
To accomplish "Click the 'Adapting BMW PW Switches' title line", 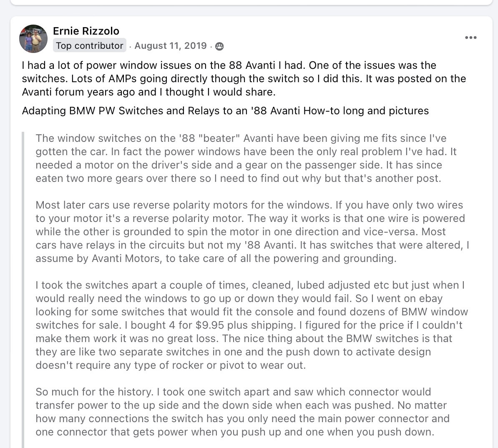I will [x=225, y=111].
